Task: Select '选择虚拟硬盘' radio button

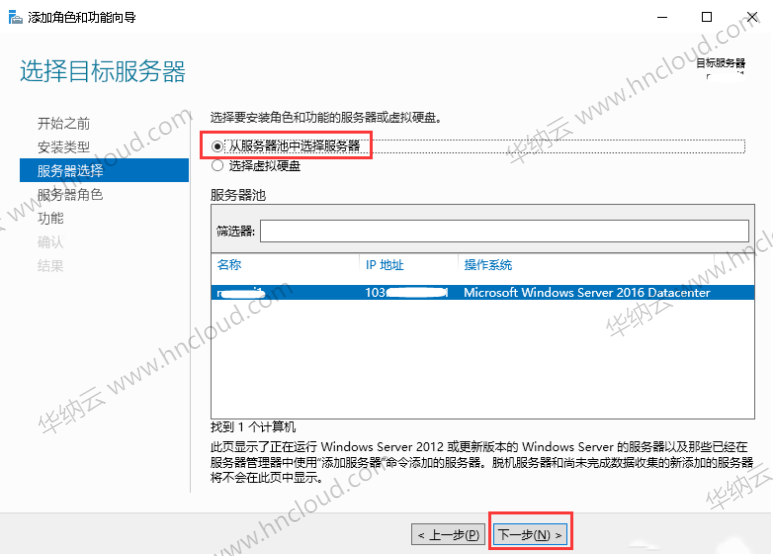Action: [x=217, y=166]
